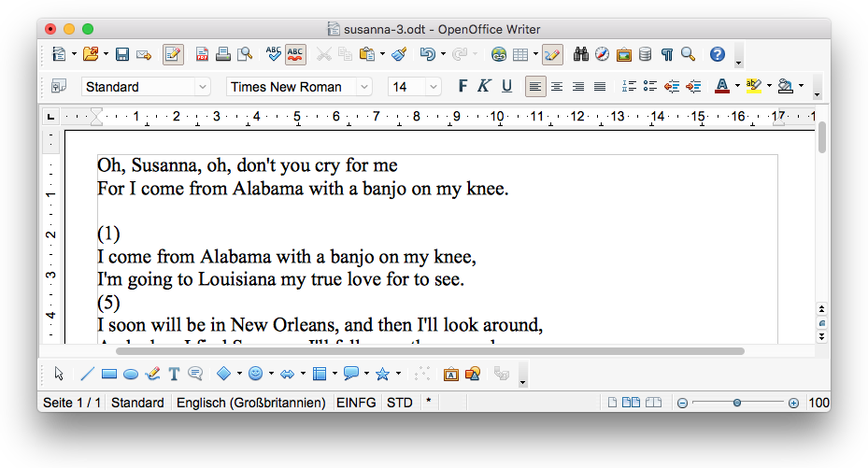Open Styles and Formatting icon
The image size is (868, 468).
coord(59,86)
